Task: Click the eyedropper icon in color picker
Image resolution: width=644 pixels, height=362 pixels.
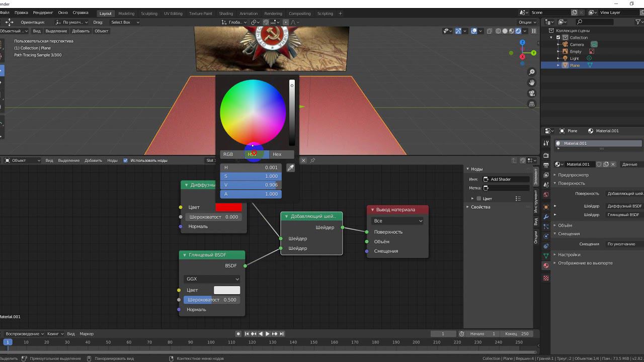Action: pyautogui.click(x=290, y=168)
